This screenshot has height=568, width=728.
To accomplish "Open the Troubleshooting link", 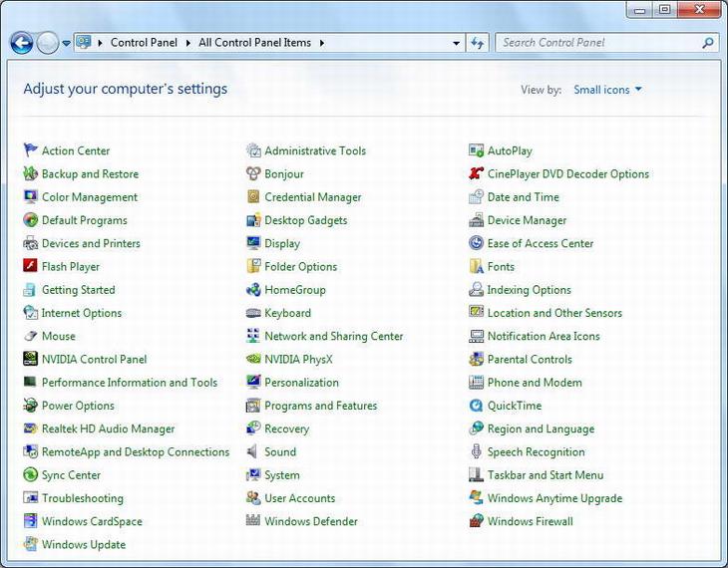I will tap(83, 498).
